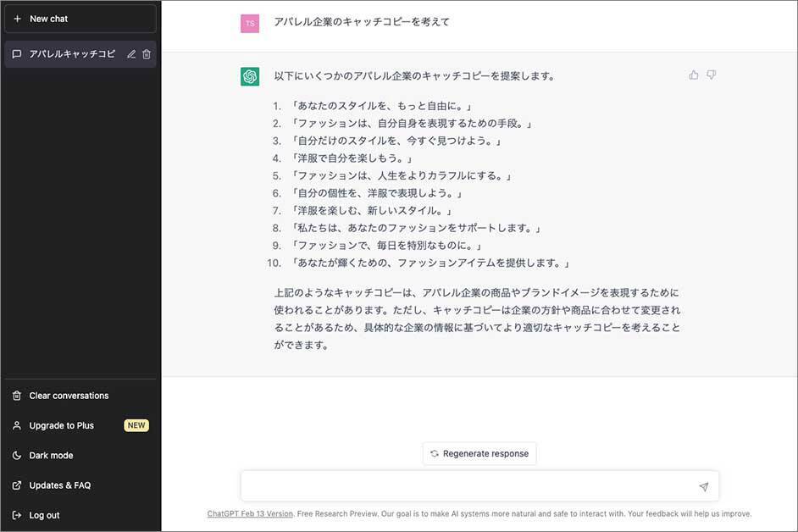Click the yellow NEW badge
This screenshot has width=798, height=532.
click(x=136, y=425)
